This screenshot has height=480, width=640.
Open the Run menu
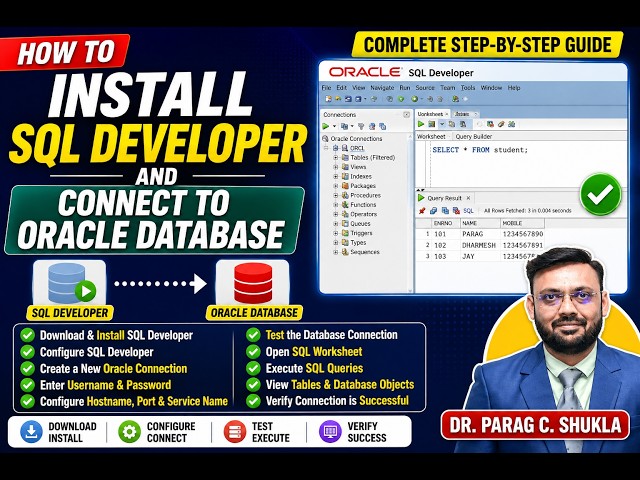404,88
